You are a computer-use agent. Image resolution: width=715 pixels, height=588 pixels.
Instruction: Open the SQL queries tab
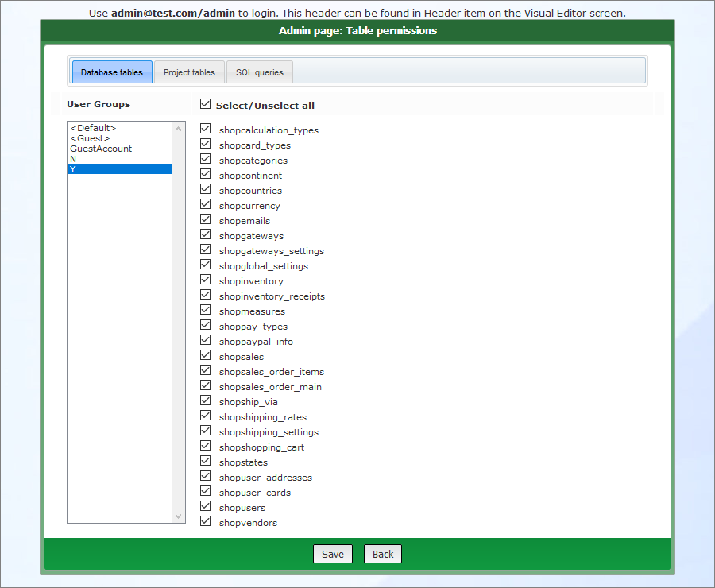(260, 72)
